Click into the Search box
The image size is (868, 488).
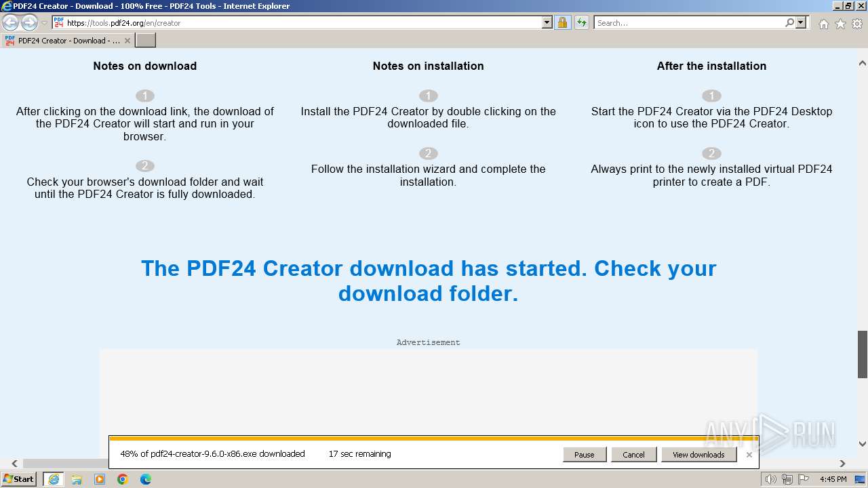[x=688, y=22]
